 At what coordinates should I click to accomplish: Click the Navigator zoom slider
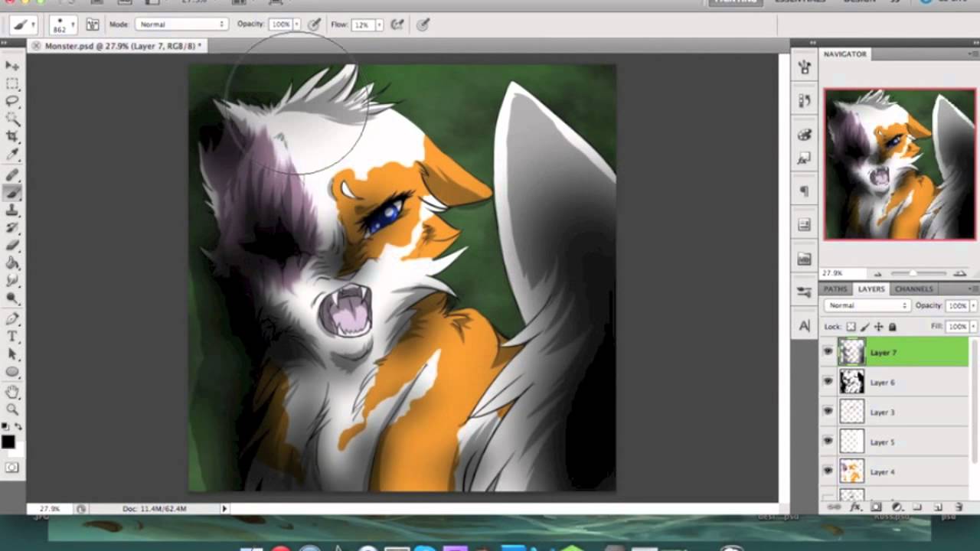coord(918,273)
